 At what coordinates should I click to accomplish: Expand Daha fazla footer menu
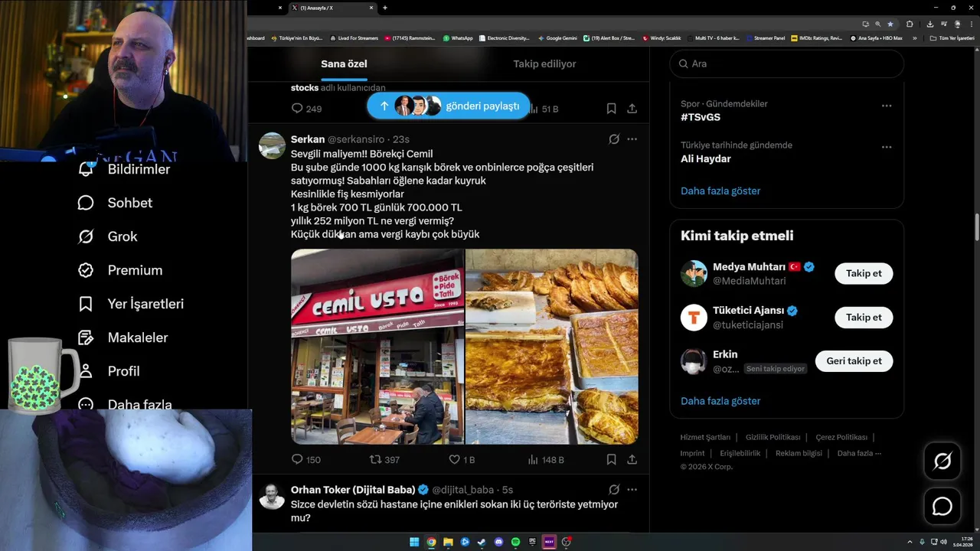click(859, 453)
